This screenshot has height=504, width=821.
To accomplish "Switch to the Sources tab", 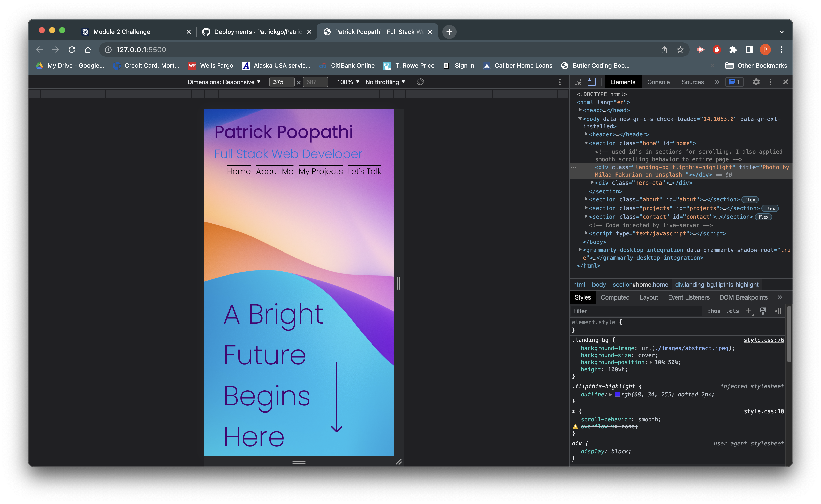I will pyautogui.click(x=692, y=82).
